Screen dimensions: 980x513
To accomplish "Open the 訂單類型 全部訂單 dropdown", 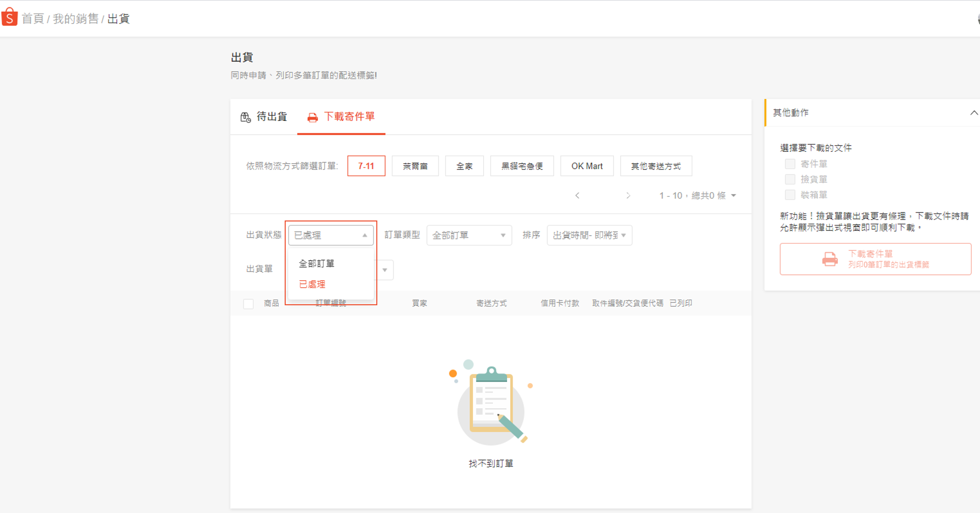I will tap(468, 235).
